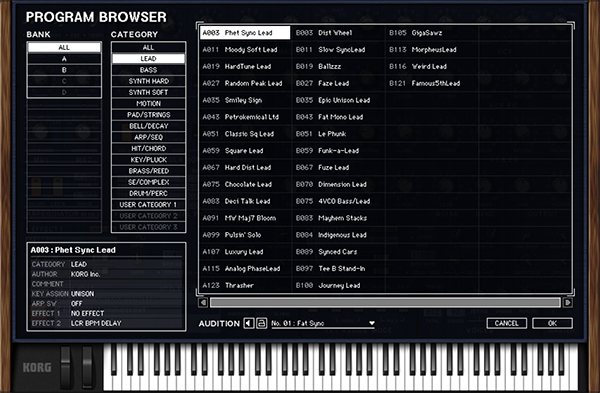
Task: Toggle the audition speaker icon
Action: (248, 323)
